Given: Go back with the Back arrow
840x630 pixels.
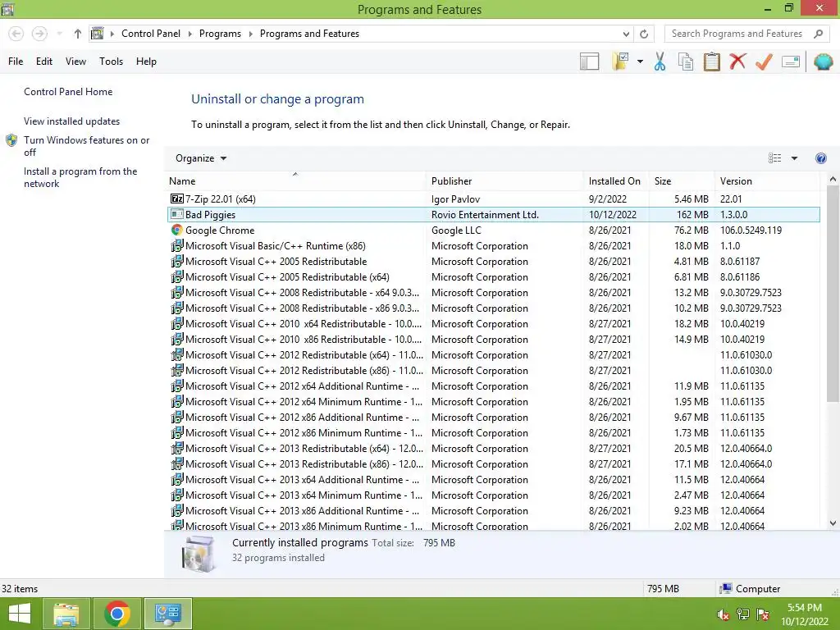Looking at the screenshot, I should 16,34.
